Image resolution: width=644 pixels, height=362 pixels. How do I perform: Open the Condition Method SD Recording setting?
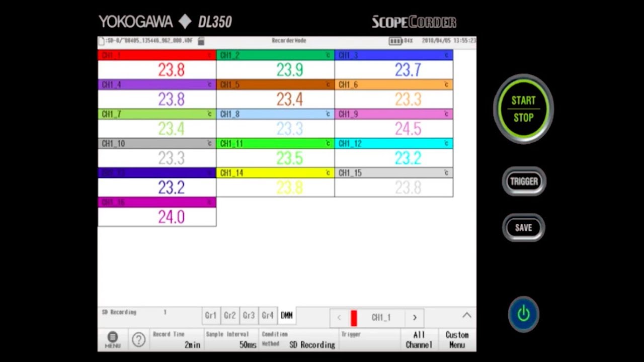(x=299, y=340)
